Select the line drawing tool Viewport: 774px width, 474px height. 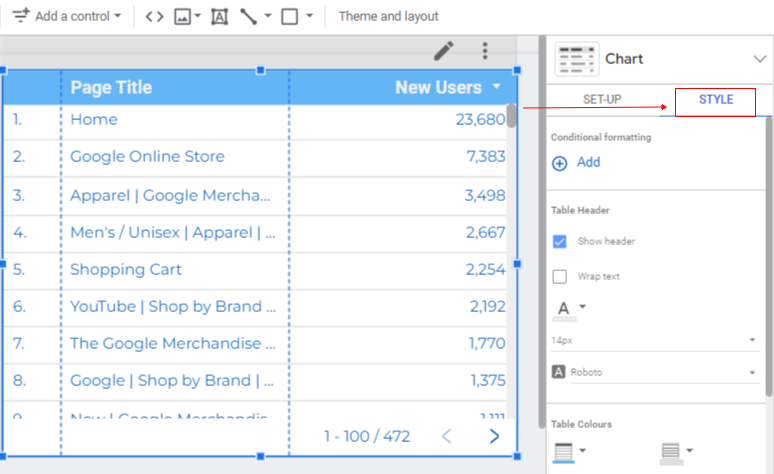(x=248, y=17)
